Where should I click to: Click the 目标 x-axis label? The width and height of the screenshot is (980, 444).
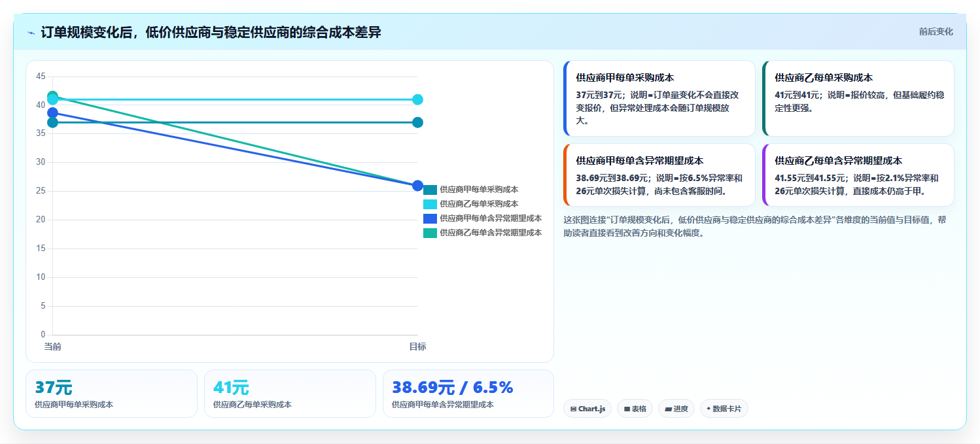tap(417, 347)
